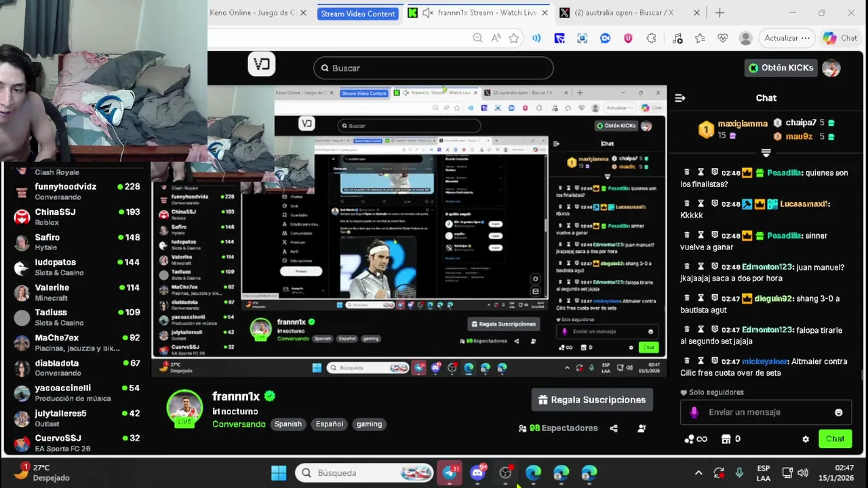Open yacoaccinelli channel in sidebar
This screenshot has height=488, width=868.
coord(77,392)
